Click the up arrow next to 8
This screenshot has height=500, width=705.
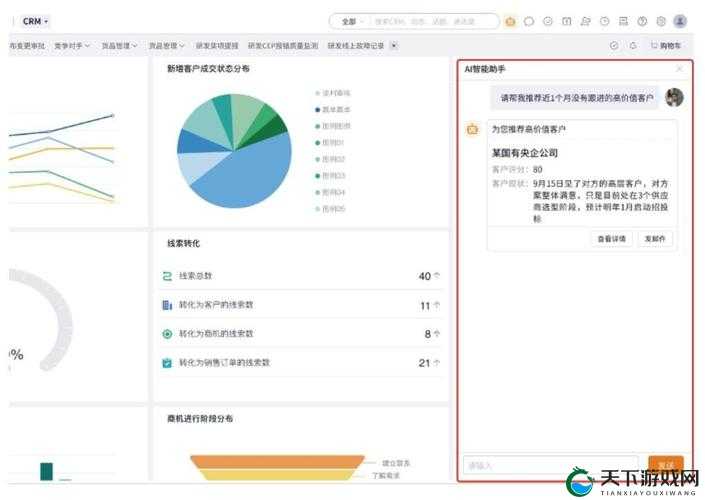[437, 334]
